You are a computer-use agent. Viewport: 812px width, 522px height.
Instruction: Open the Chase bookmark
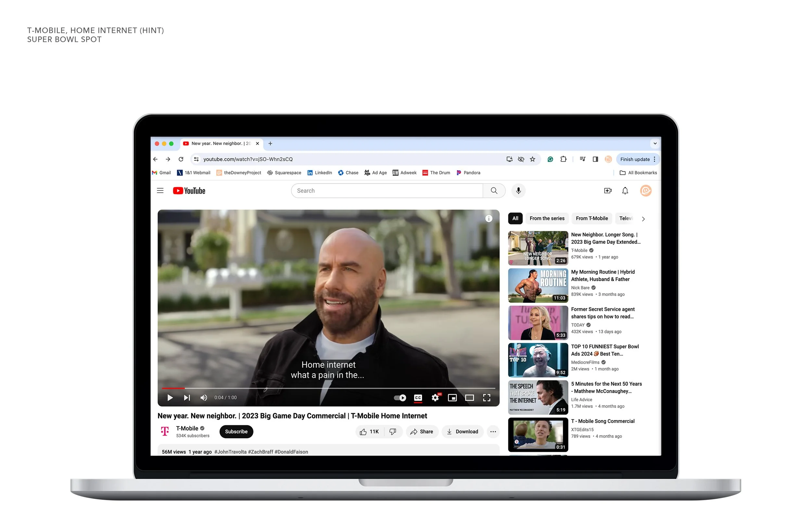[348, 172]
